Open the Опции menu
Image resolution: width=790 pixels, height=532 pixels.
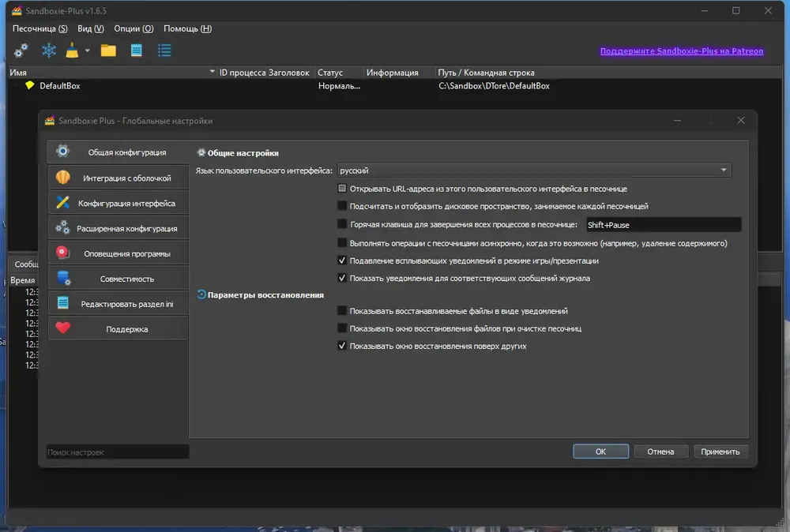tap(134, 28)
